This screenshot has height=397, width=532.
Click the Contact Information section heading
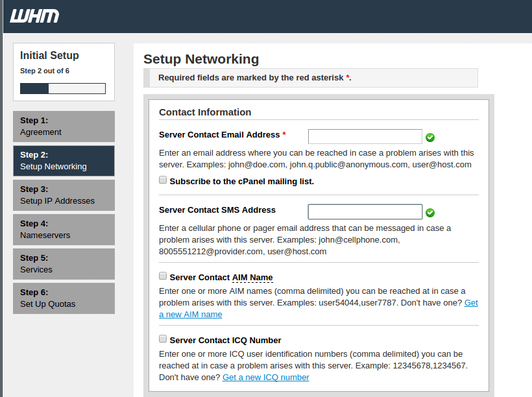coord(205,112)
